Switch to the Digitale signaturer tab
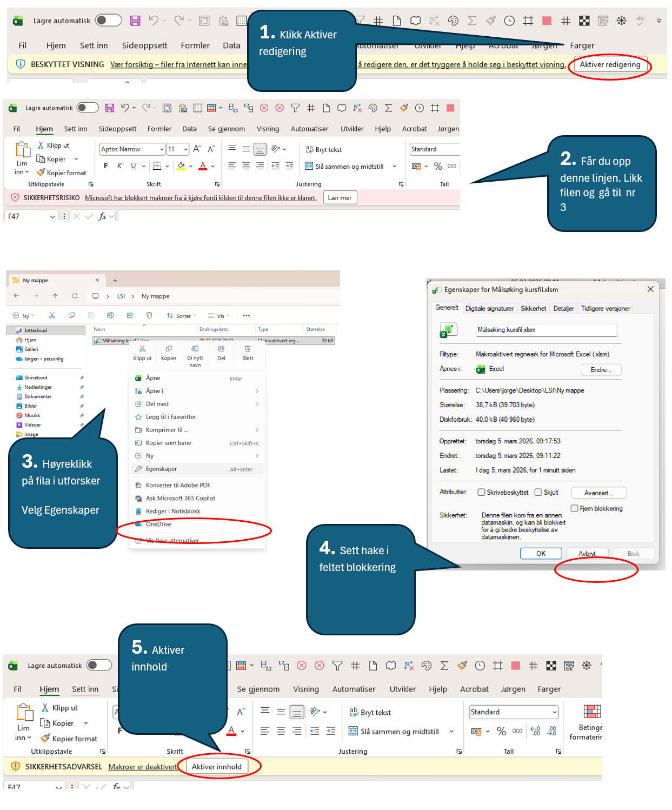This screenshot has height=810, width=672. click(x=489, y=309)
